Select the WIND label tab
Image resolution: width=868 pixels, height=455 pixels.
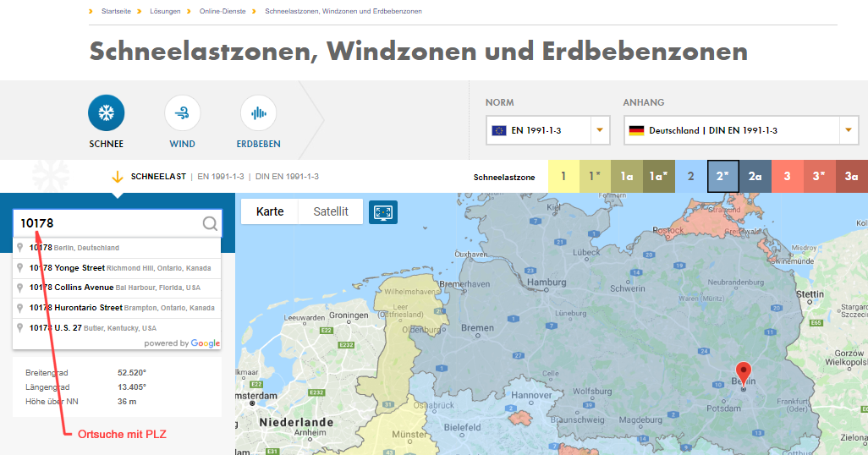point(182,144)
